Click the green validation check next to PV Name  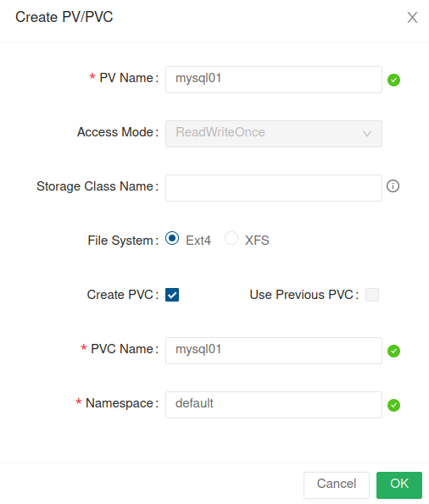pos(393,80)
